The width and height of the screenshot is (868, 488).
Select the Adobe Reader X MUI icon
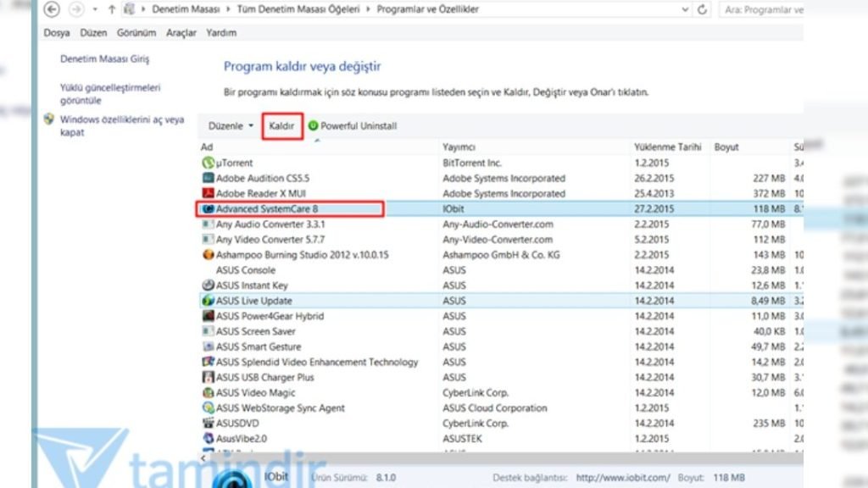coord(208,193)
